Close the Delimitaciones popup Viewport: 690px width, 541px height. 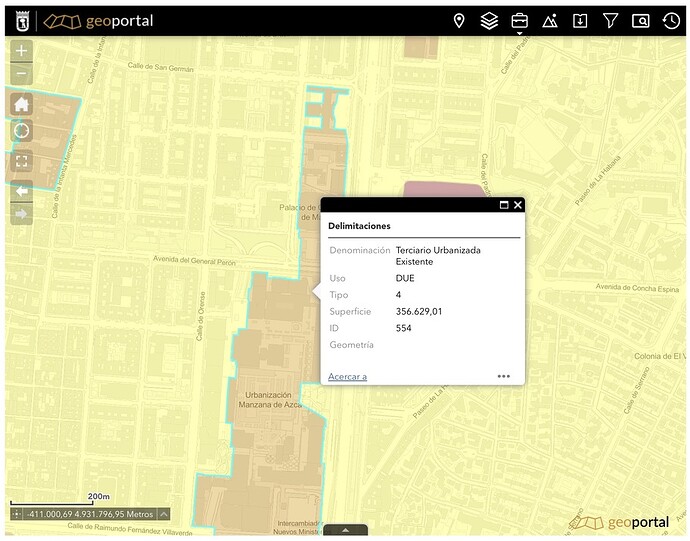[518, 205]
